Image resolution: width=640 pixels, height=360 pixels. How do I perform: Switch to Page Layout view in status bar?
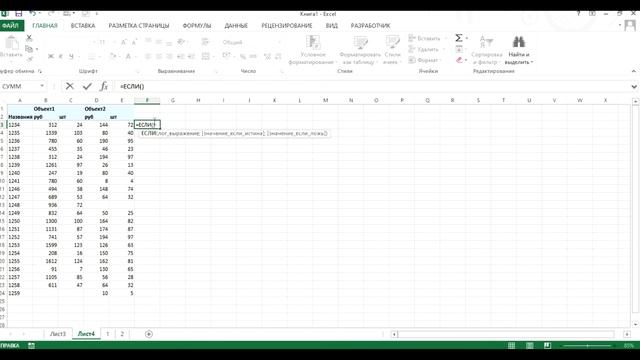click(x=530, y=346)
